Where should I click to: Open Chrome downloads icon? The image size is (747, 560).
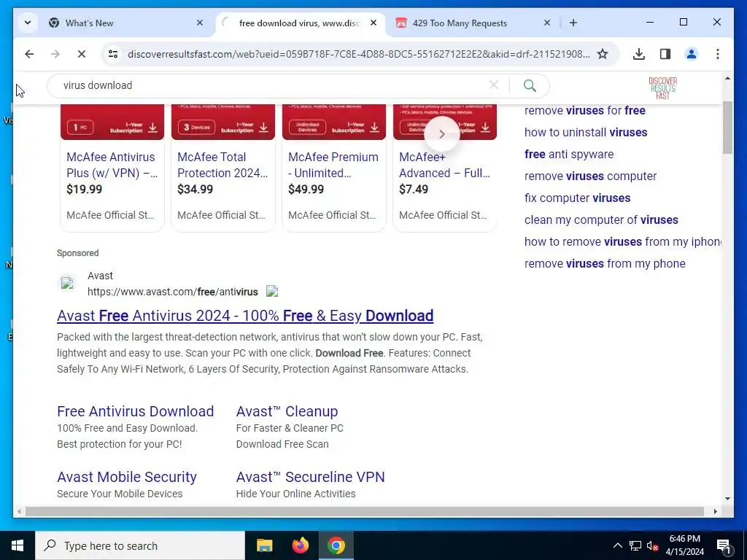[x=639, y=54]
